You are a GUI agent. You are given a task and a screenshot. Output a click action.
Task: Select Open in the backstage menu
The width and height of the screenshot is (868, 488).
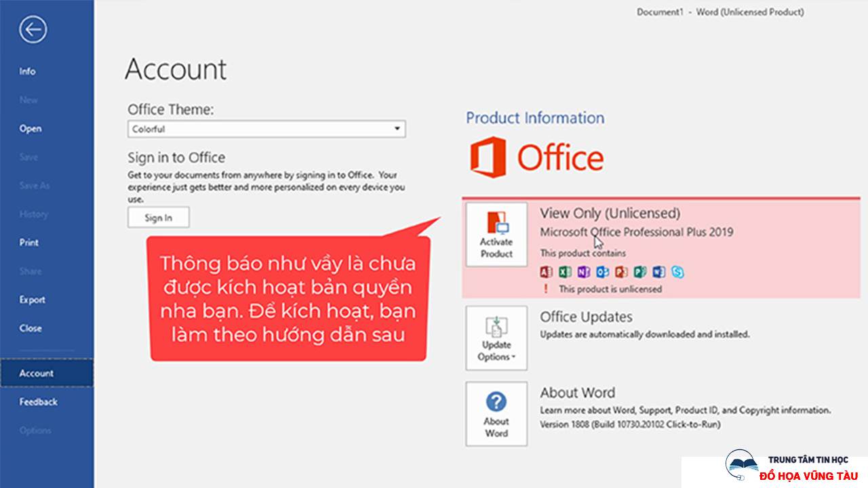(x=30, y=128)
